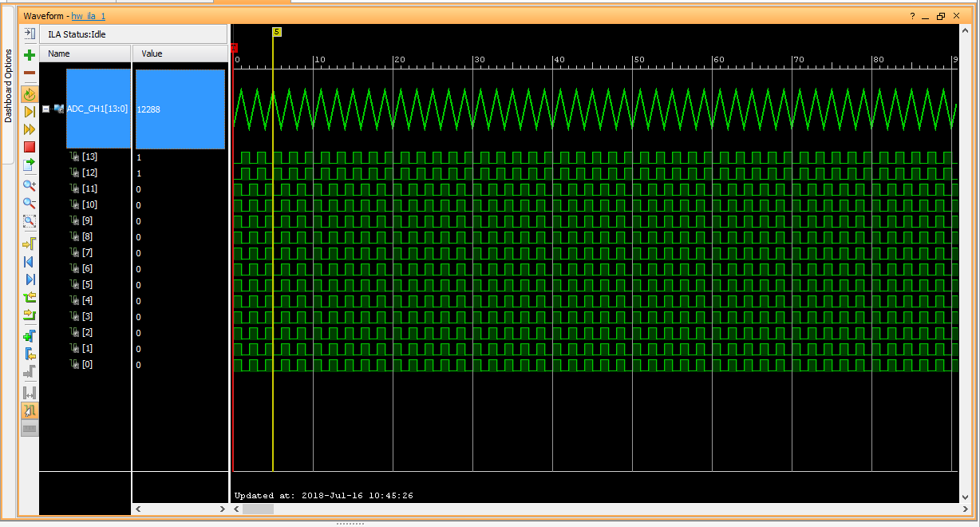Screen dimensions: 980x527
Task: Swap cursors icon
Action: point(30,392)
